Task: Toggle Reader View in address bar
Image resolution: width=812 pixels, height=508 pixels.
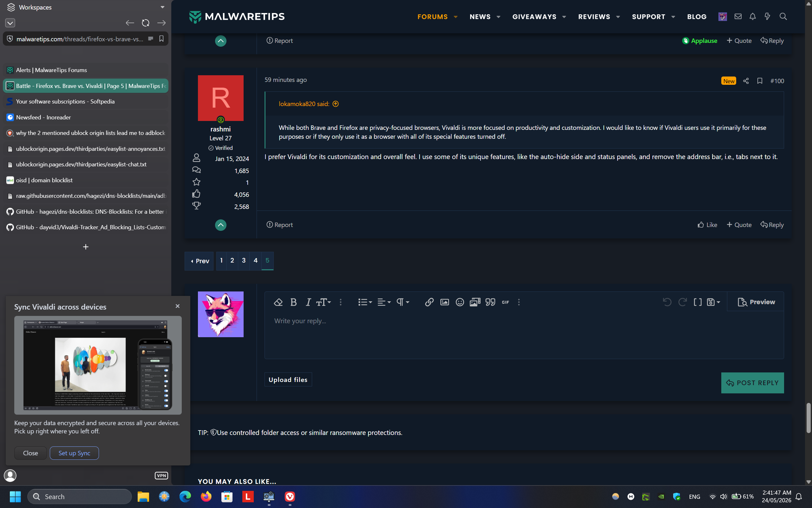Action: click(x=151, y=39)
